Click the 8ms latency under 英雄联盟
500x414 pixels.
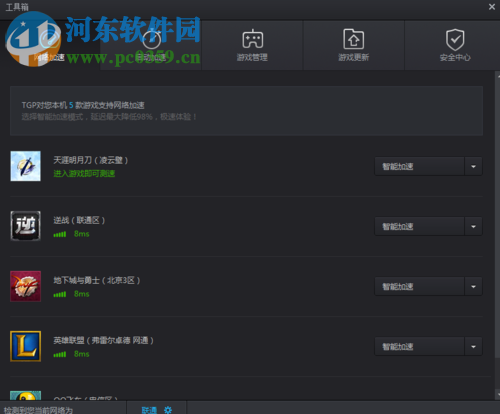click(82, 354)
